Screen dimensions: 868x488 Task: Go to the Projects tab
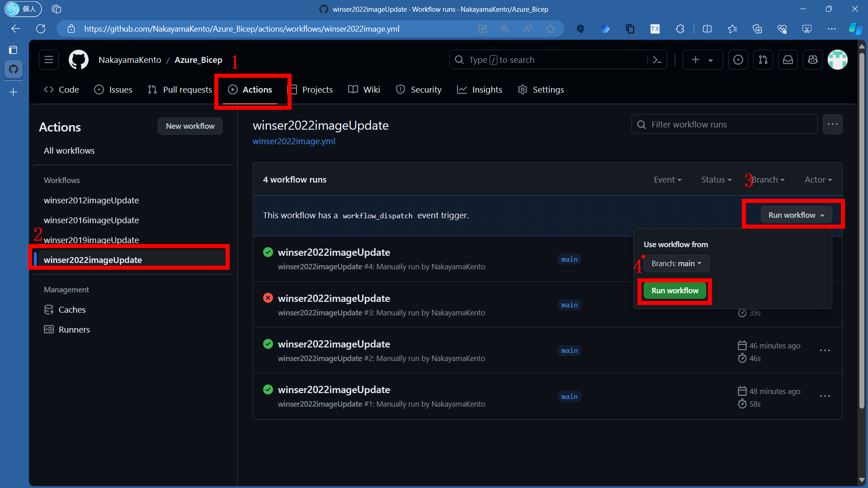[x=311, y=89]
